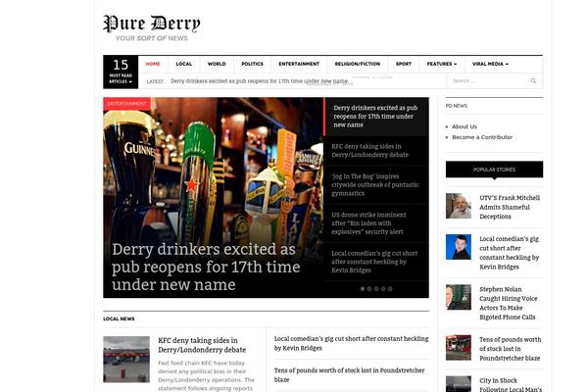
Task: Open the Religion/Fiction section
Action: [358, 64]
